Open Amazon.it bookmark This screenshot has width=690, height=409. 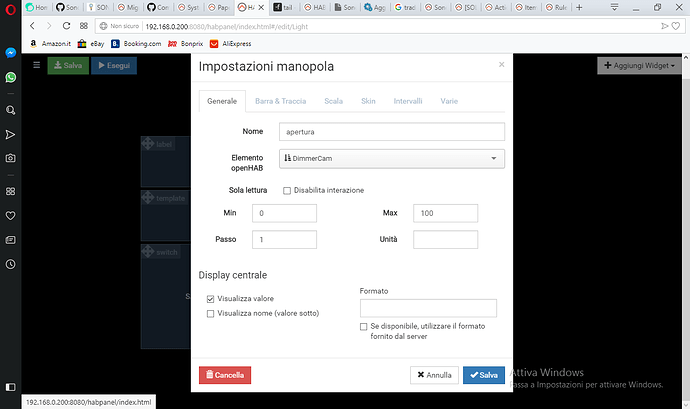tap(50, 44)
